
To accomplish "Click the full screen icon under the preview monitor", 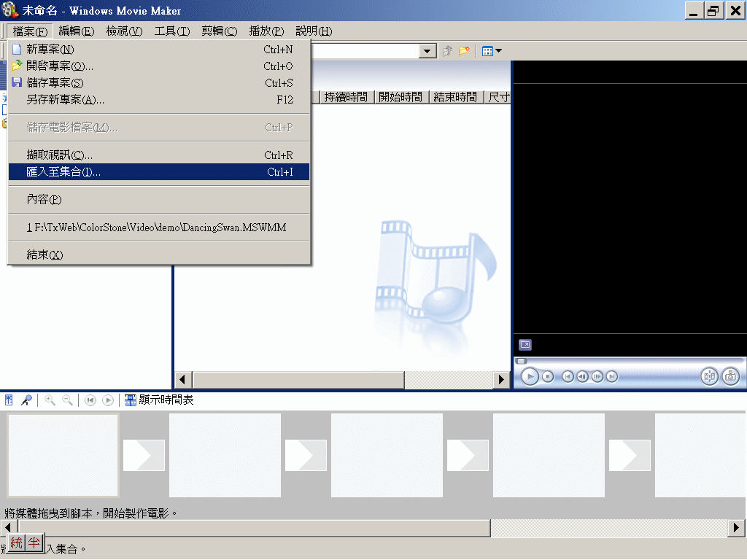I will tap(525, 344).
